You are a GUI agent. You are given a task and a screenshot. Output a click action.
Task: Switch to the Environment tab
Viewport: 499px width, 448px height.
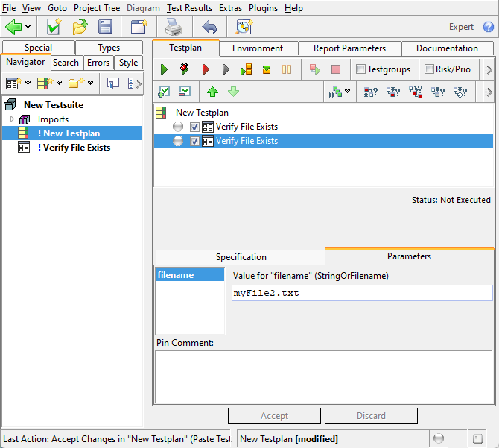pyautogui.click(x=258, y=48)
